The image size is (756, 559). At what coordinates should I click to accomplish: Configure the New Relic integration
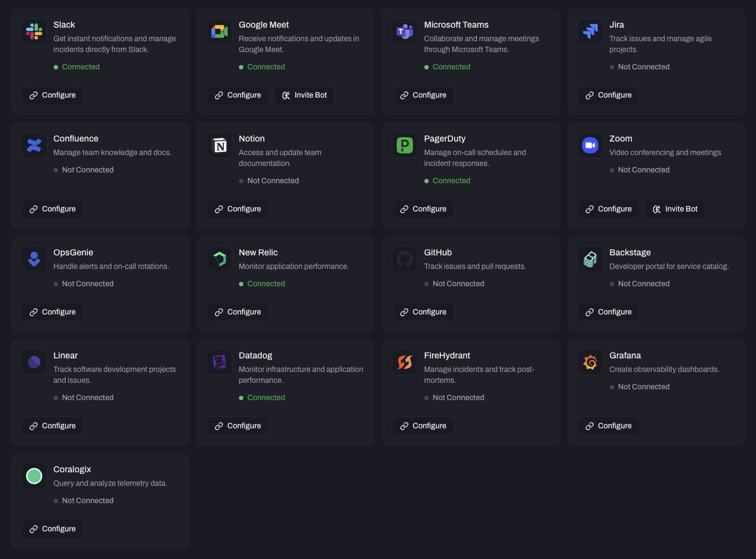pos(238,312)
